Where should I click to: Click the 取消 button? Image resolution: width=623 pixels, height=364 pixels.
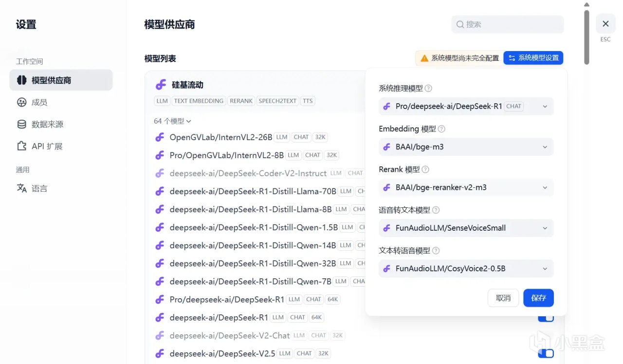503,298
